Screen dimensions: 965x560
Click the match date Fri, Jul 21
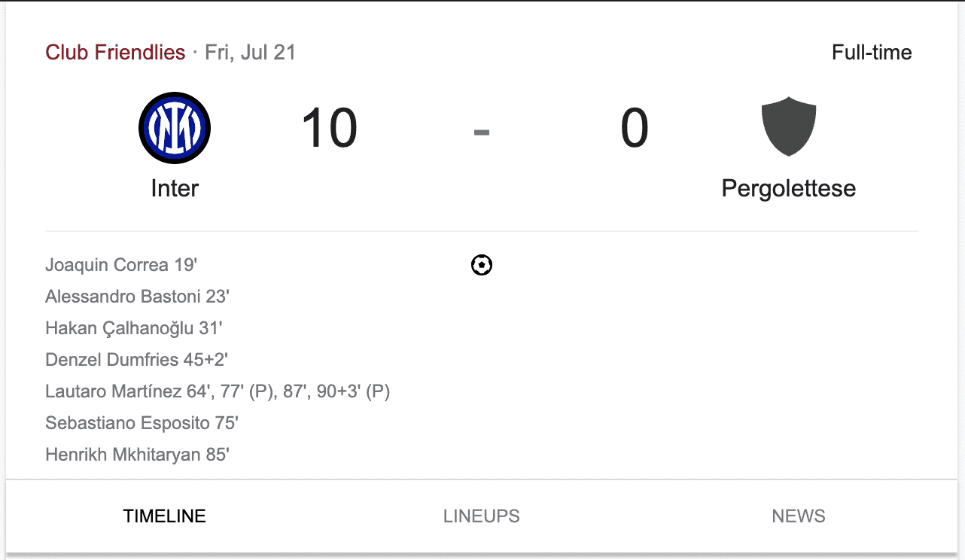[x=251, y=52]
